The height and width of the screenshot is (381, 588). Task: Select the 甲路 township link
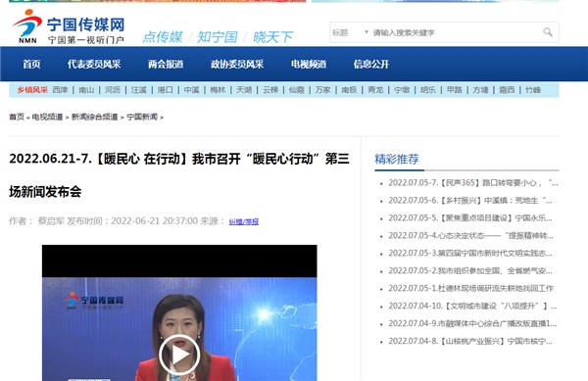tap(455, 90)
